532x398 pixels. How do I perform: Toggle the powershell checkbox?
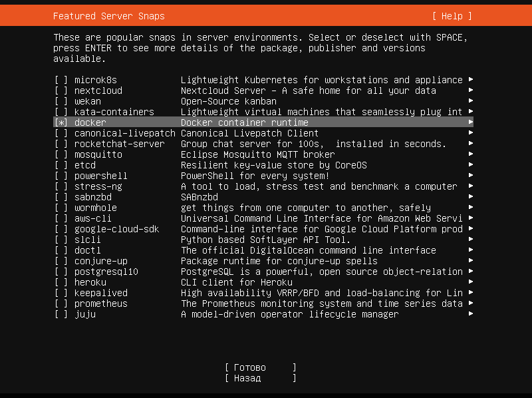(61, 176)
